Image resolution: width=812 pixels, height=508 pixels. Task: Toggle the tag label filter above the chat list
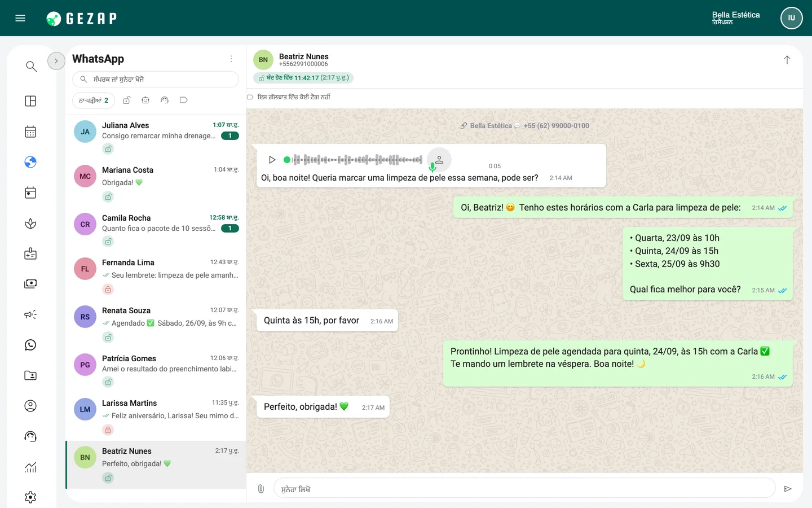click(183, 100)
